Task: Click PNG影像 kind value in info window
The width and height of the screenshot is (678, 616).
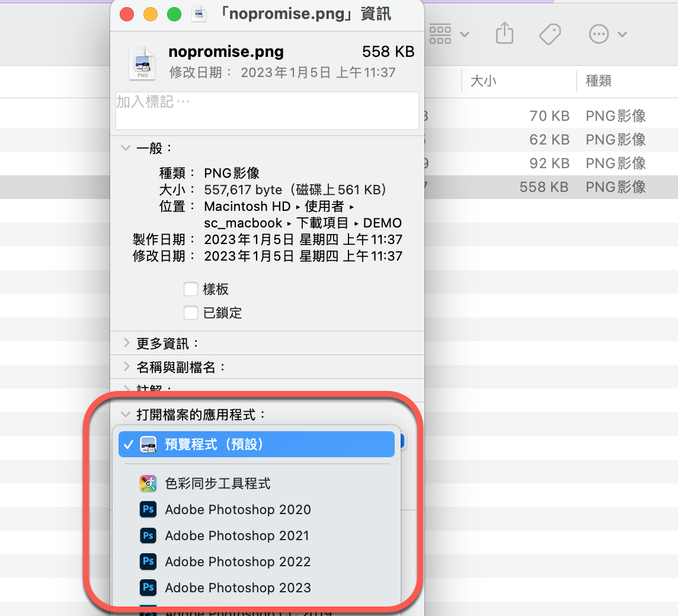Action: click(232, 173)
